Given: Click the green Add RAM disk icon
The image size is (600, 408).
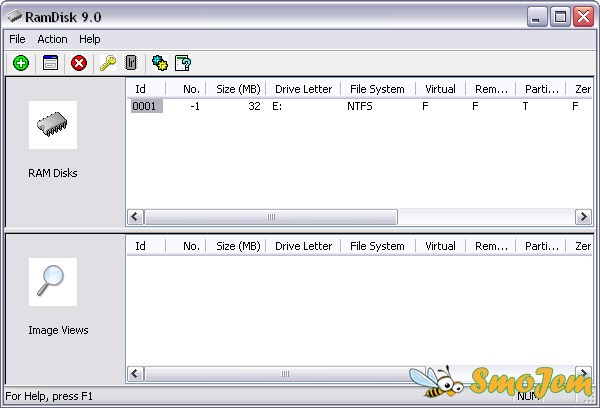Looking at the screenshot, I should tap(21, 63).
